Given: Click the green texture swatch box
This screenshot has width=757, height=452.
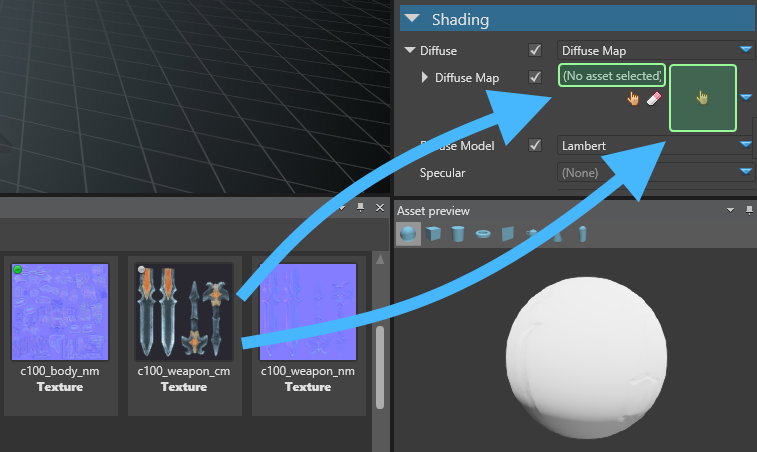Looking at the screenshot, I should click(702, 97).
